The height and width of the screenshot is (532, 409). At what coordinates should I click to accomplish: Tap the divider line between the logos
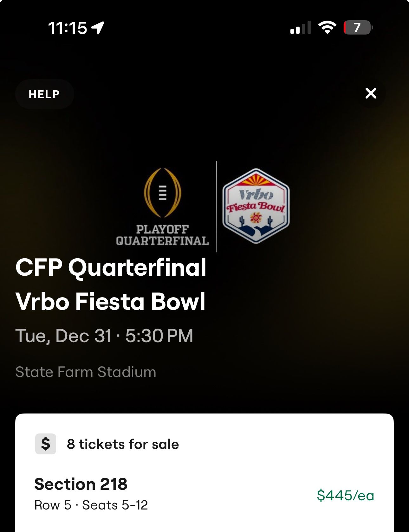217,206
